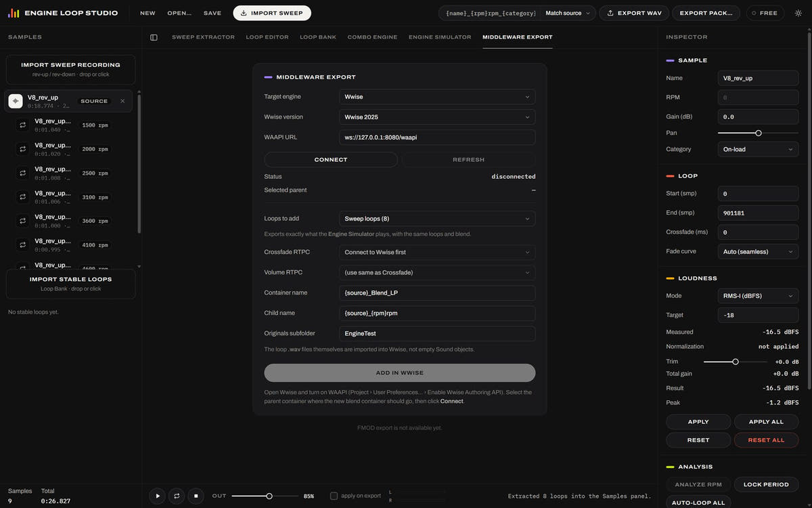Click the Loop End (smp) field
The width and height of the screenshot is (812, 508).
tap(758, 213)
